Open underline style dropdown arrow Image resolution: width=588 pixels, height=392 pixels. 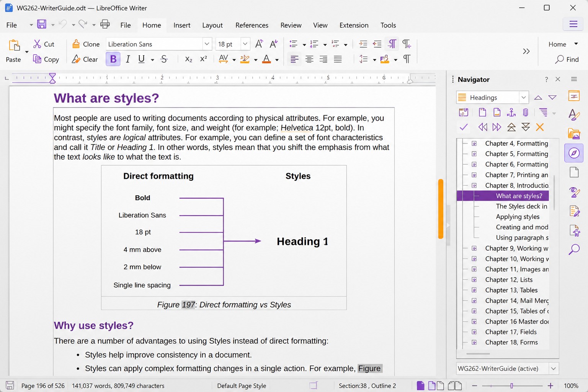152,60
